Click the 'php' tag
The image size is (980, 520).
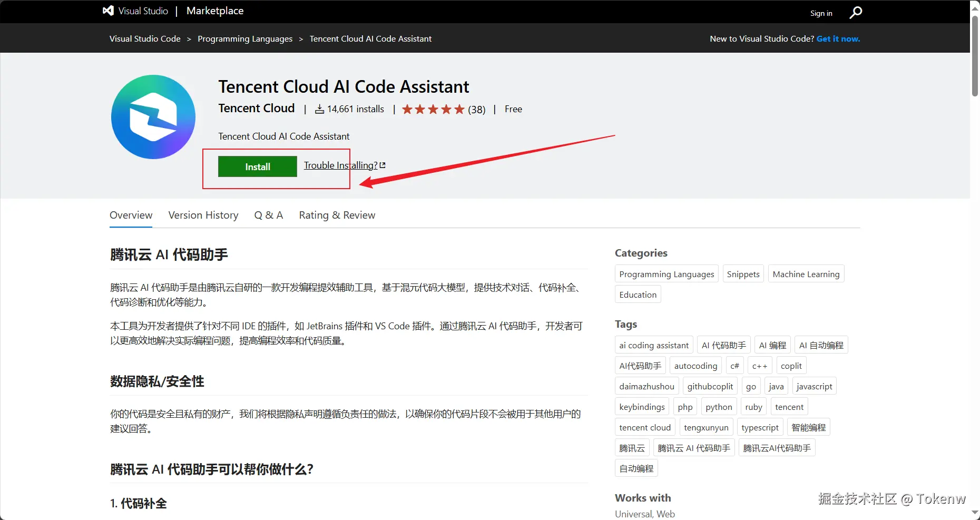[x=685, y=407]
